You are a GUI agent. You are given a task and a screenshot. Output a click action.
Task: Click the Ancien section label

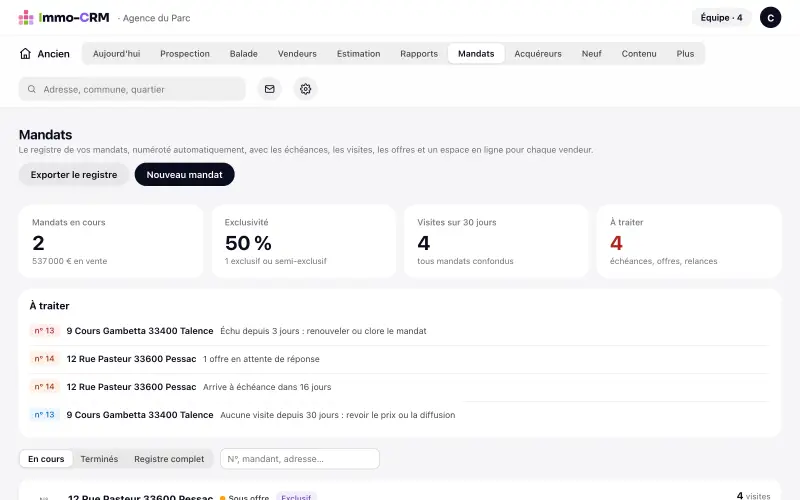(x=54, y=54)
